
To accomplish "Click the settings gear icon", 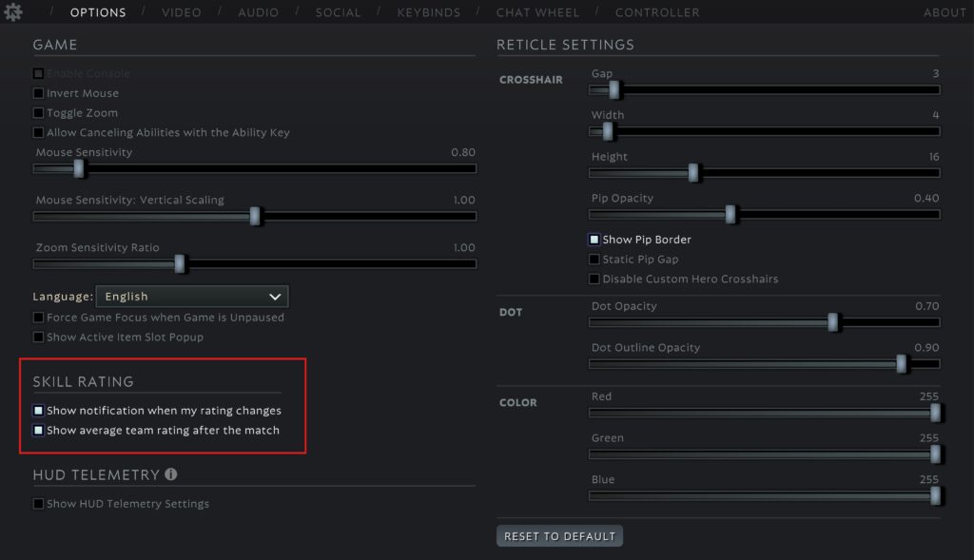I will coord(13,12).
